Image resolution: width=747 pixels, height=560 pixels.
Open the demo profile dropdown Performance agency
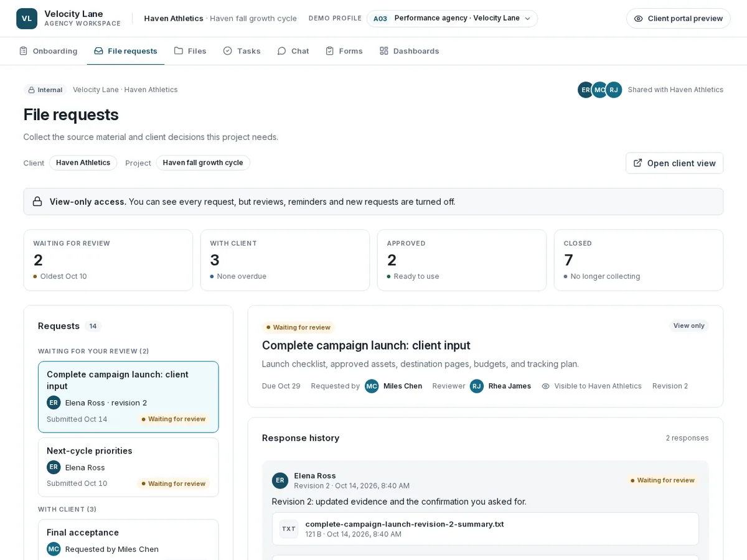(452, 19)
